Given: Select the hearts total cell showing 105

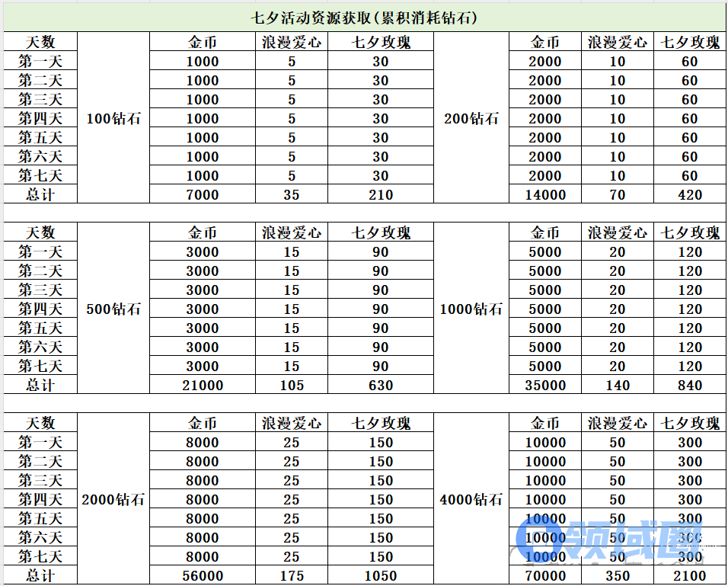Looking at the screenshot, I should tap(292, 385).
